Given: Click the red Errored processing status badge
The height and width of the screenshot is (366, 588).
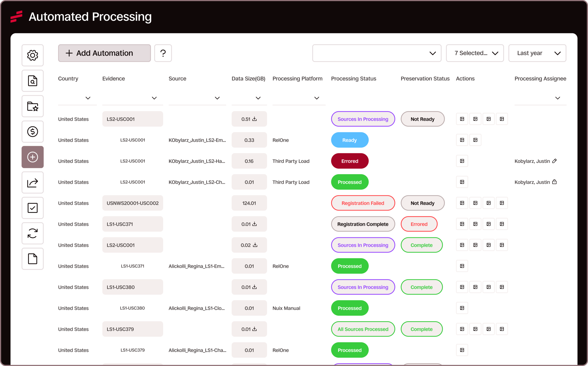Looking at the screenshot, I should coord(350,161).
